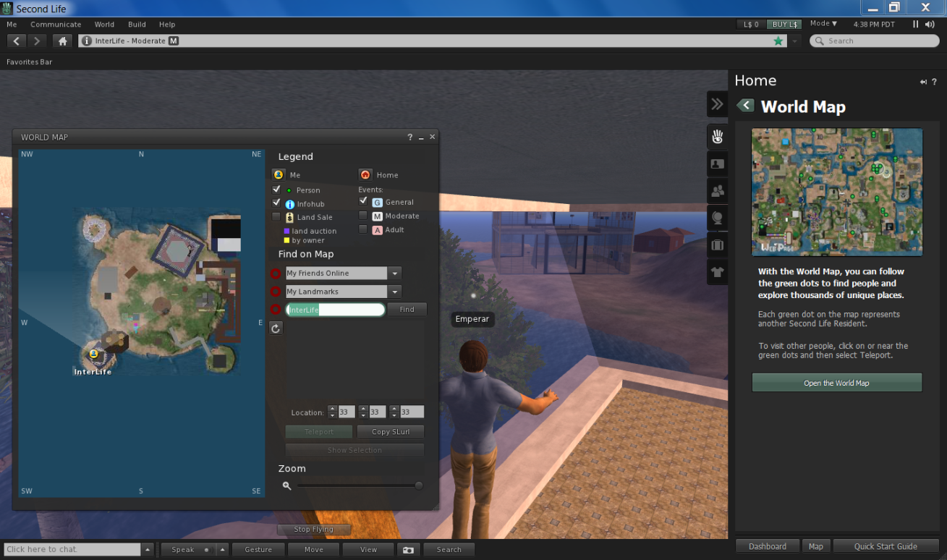Image resolution: width=947 pixels, height=560 pixels.
Task: Open the Me menu
Action: pyautogui.click(x=12, y=25)
